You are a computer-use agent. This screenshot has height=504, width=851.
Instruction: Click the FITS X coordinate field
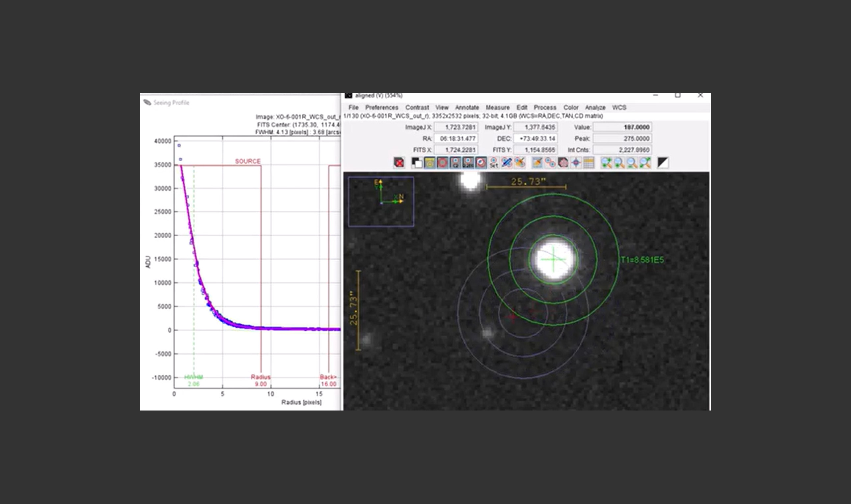456,150
